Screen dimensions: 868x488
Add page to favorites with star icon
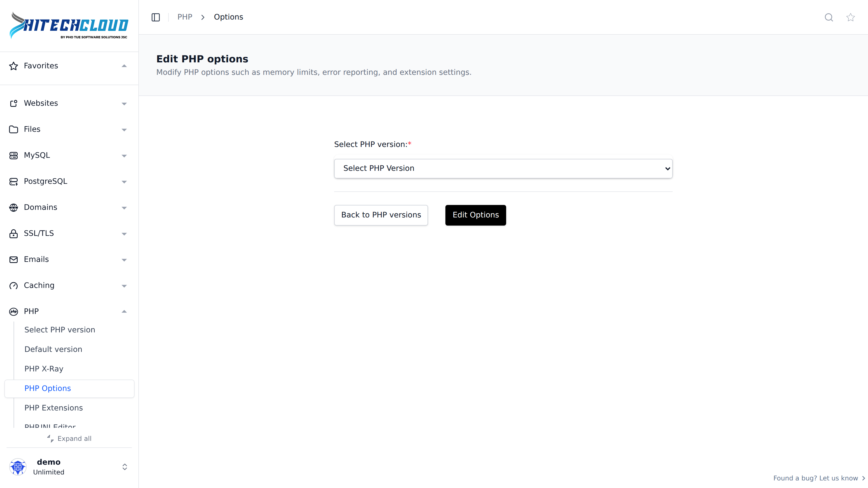coord(850,17)
